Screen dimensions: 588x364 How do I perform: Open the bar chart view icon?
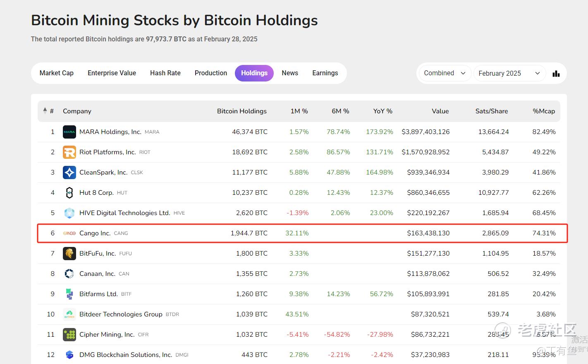556,74
